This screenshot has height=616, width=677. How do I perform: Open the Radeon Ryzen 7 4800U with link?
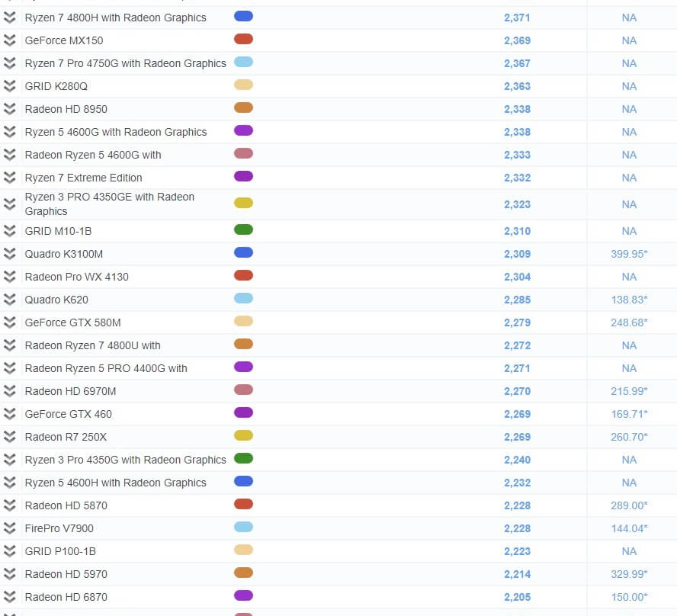[93, 346]
